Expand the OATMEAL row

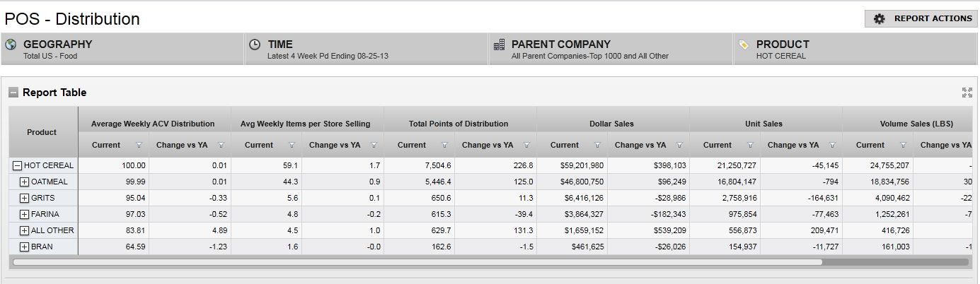pyautogui.click(x=24, y=182)
